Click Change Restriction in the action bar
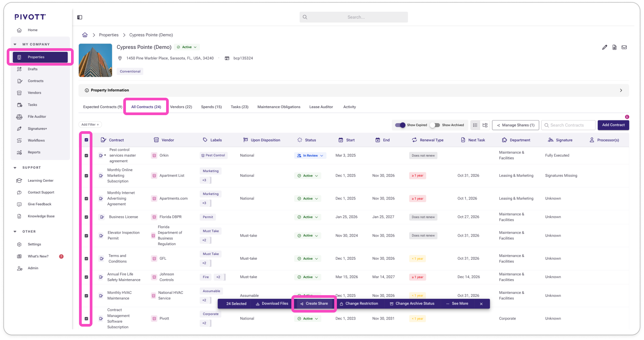This screenshot has width=644, height=340. click(359, 304)
